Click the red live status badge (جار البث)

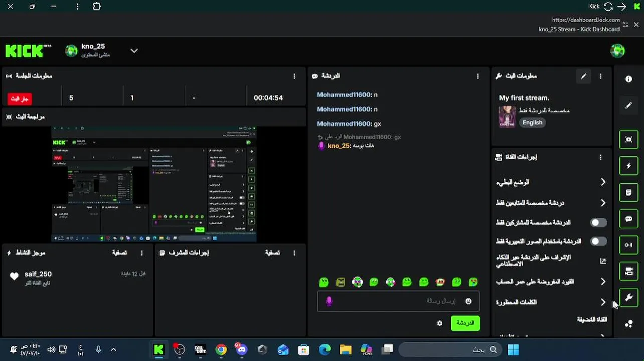coord(20,98)
